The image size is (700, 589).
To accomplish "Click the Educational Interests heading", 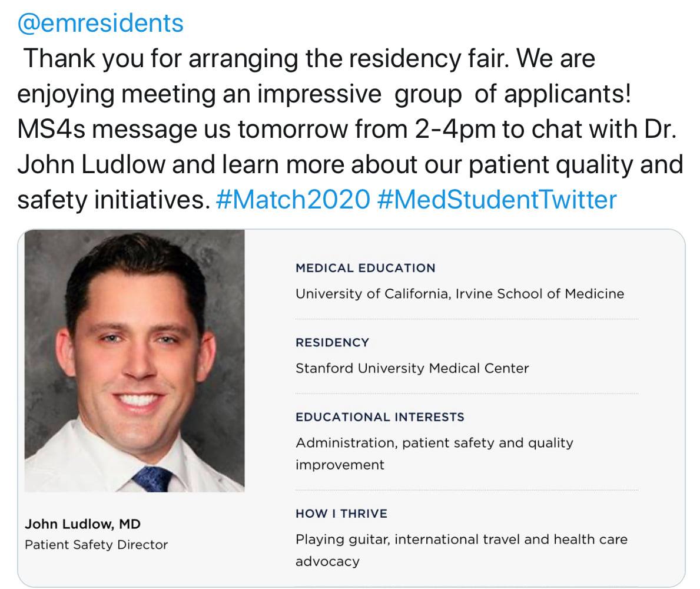I will [x=380, y=417].
